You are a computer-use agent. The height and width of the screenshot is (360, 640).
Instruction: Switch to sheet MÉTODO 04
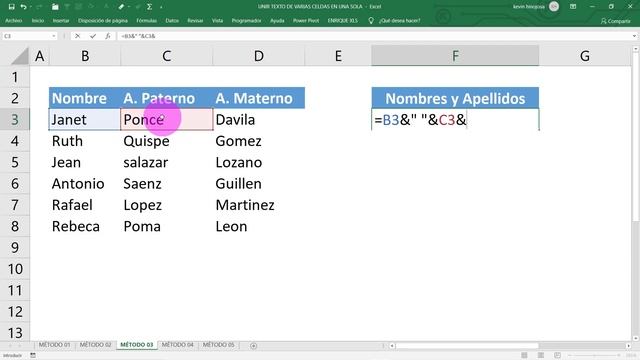pyautogui.click(x=178, y=345)
